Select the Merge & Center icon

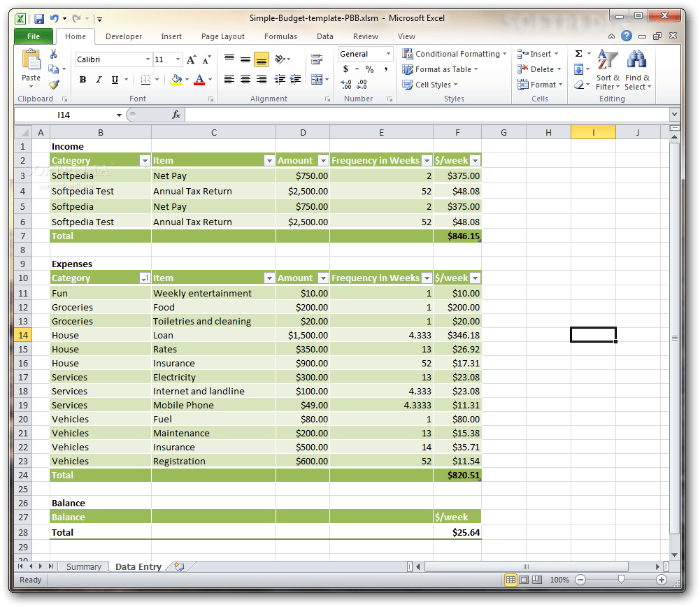coord(318,80)
